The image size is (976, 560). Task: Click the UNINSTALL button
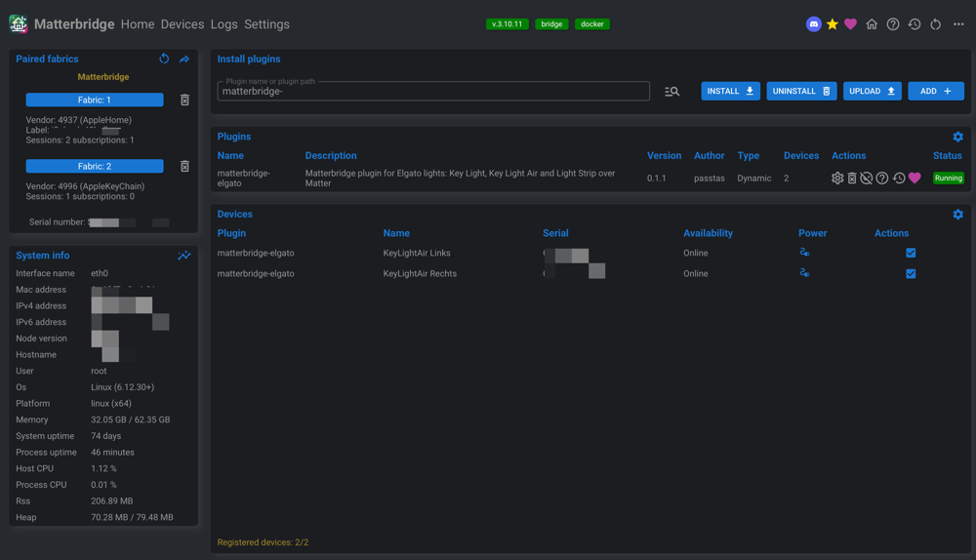801,91
